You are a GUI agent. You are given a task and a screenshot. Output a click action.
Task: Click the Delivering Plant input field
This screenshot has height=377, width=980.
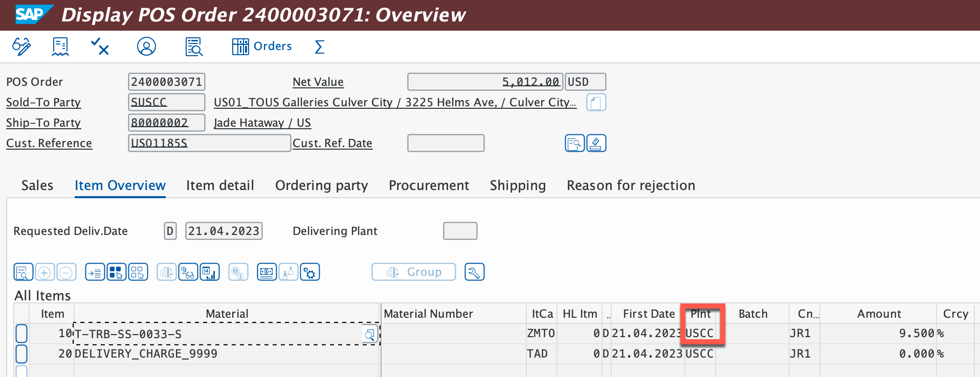tap(460, 231)
